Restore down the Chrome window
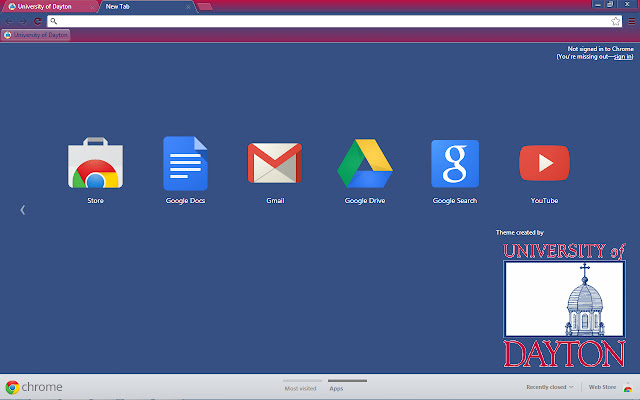640x400 pixels. click(610, 4)
